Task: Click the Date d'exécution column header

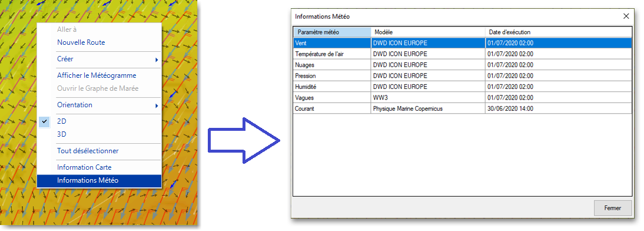Action: click(558, 32)
